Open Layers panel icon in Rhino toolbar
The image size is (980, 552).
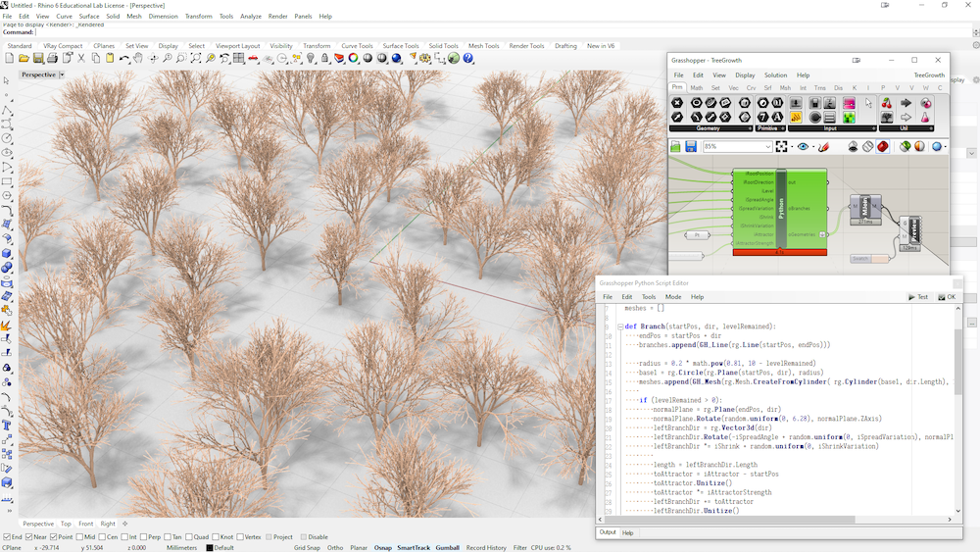click(339, 58)
